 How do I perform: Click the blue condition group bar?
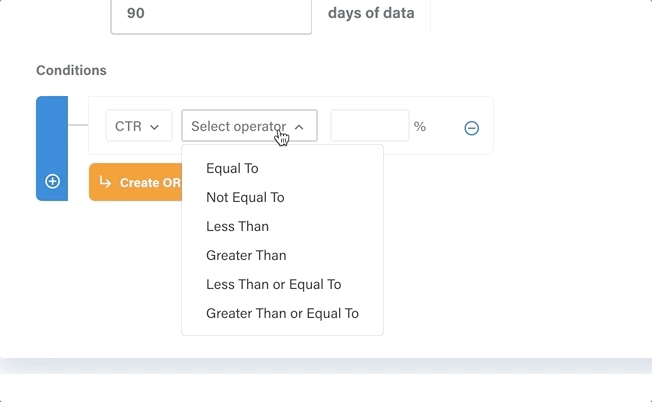pyautogui.click(x=52, y=148)
